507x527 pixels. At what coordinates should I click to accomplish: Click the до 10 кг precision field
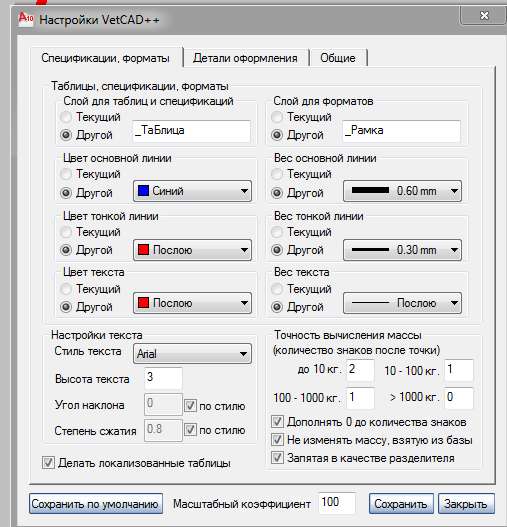point(360,370)
